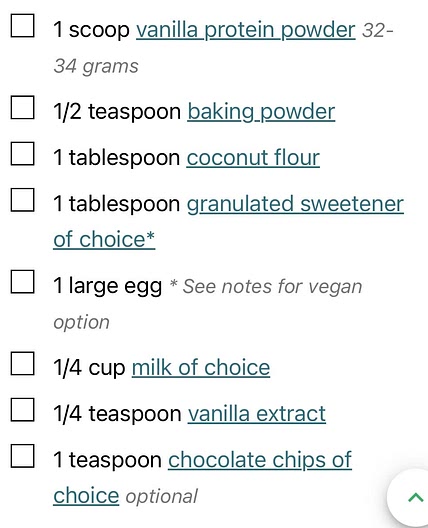Follow the chocolate chips of choice link
This screenshot has height=528, width=428.
(x=202, y=478)
